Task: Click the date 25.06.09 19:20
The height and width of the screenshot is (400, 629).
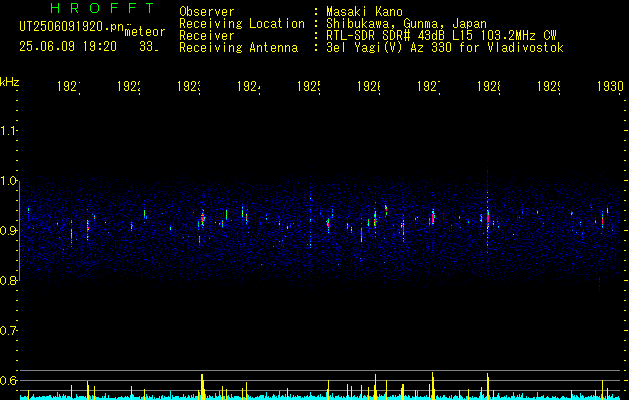Action: coord(68,47)
